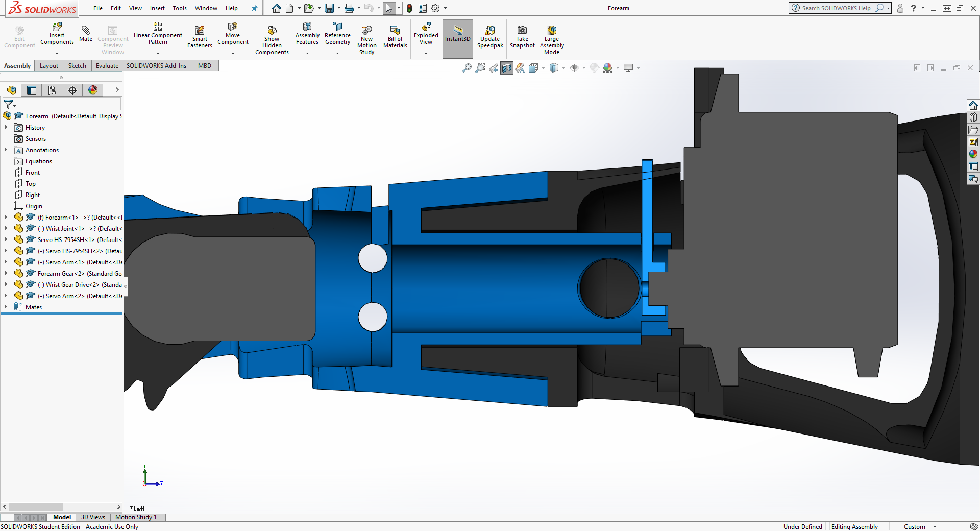Open the Appearances pane in the right sidebar

point(973,154)
